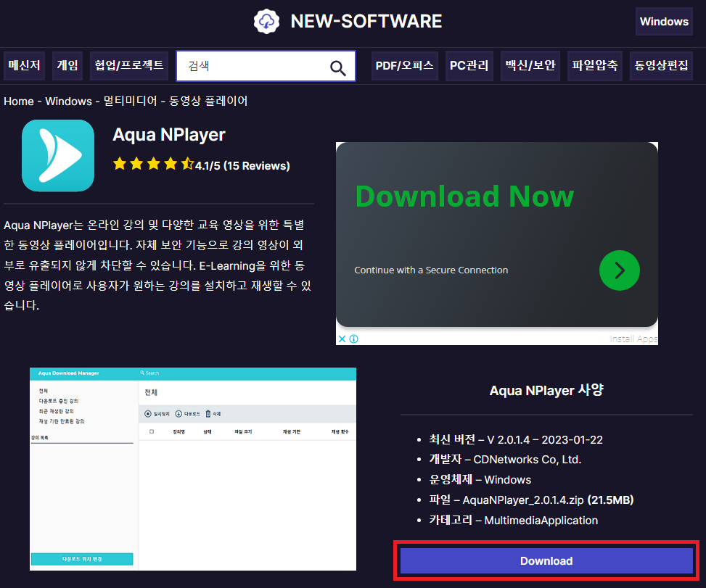The width and height of the screenshot is (706, 588).
Task: Go to Home breadcrumb link
Action: (18, 102)
